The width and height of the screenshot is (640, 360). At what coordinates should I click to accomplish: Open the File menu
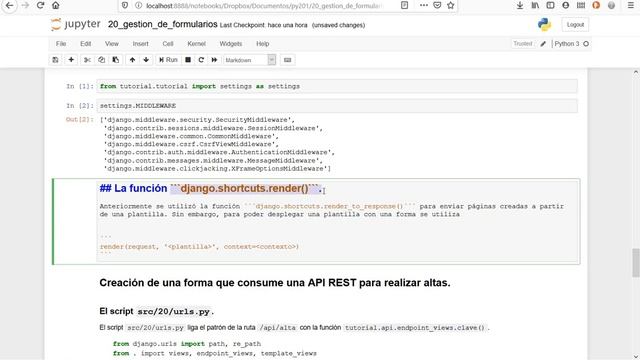[61, 44]
